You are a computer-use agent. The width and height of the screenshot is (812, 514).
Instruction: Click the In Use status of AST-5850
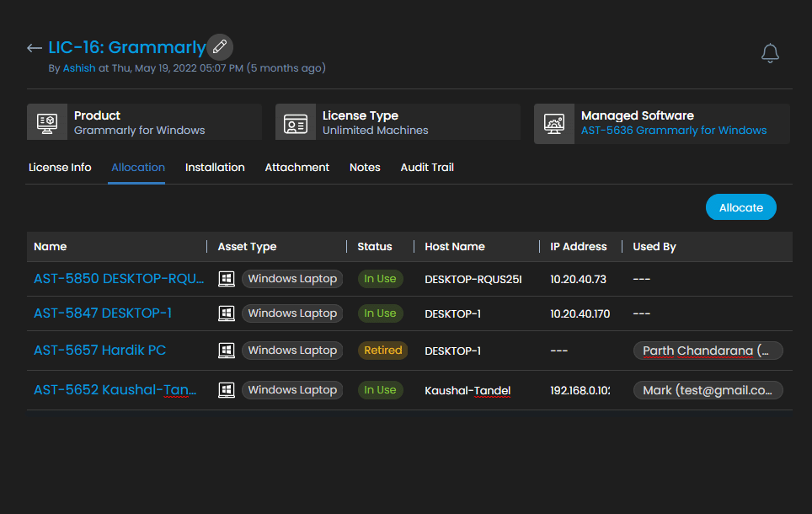tap(380, 279)
